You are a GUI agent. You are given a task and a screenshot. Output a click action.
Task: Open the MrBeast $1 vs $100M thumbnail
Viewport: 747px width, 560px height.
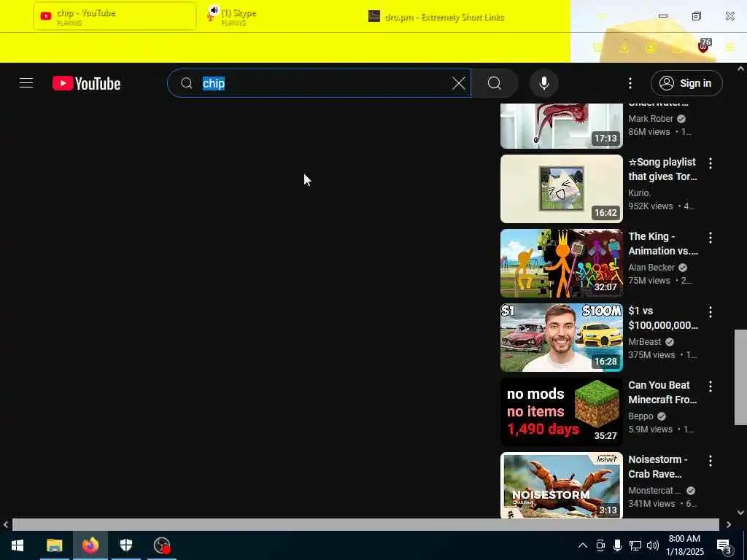561,337
